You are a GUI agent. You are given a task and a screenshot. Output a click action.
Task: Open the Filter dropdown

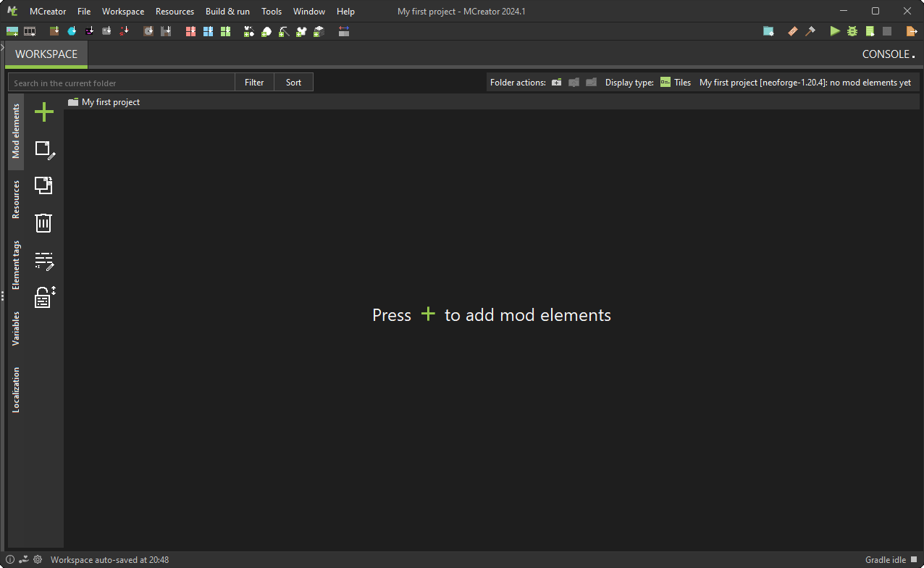coord(254,83)
